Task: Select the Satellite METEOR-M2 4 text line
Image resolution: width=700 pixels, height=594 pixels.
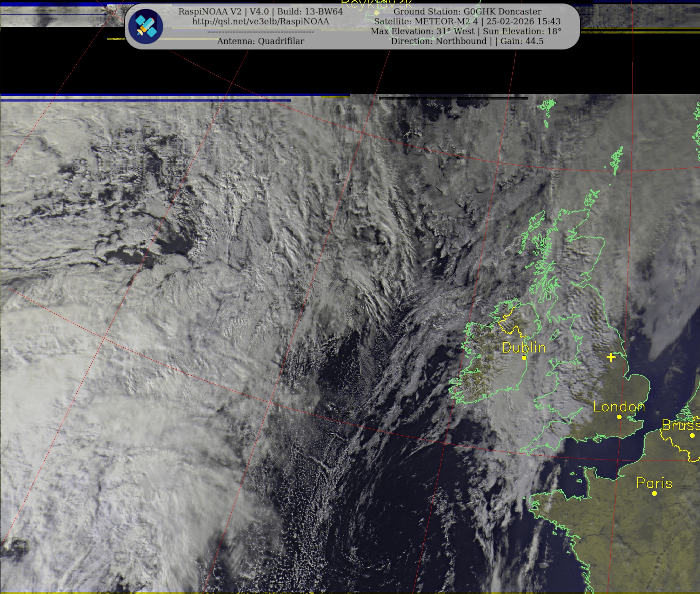Action: point(467,22)
